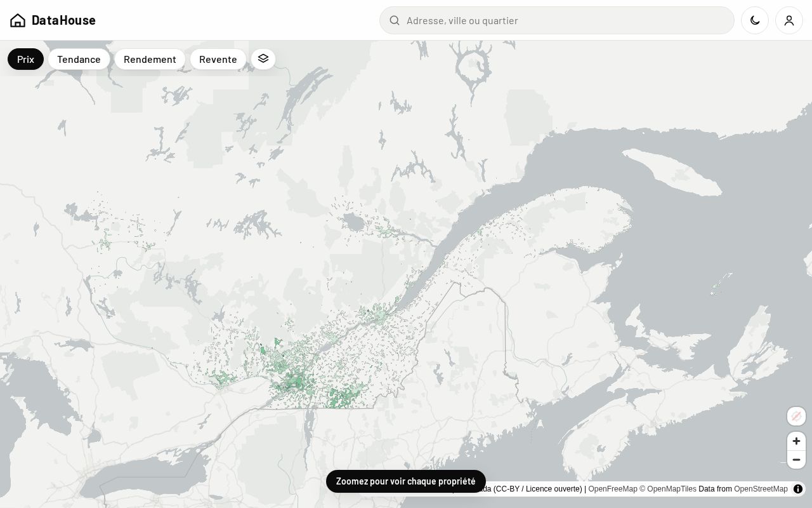Image resolution: width=812 pixels, height=508 pixels.
Task: Switch to the Revente tab
Action: (x=218, y=59)
